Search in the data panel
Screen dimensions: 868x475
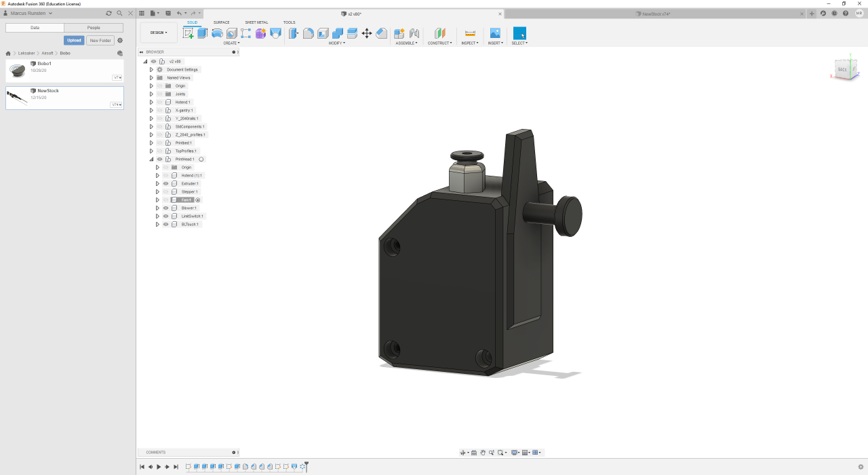tap(120, 13)
